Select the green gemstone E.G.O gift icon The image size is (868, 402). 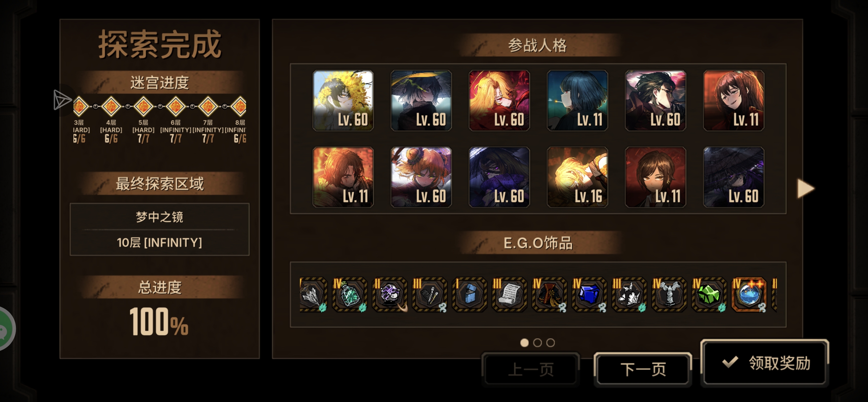coord(709,294)
